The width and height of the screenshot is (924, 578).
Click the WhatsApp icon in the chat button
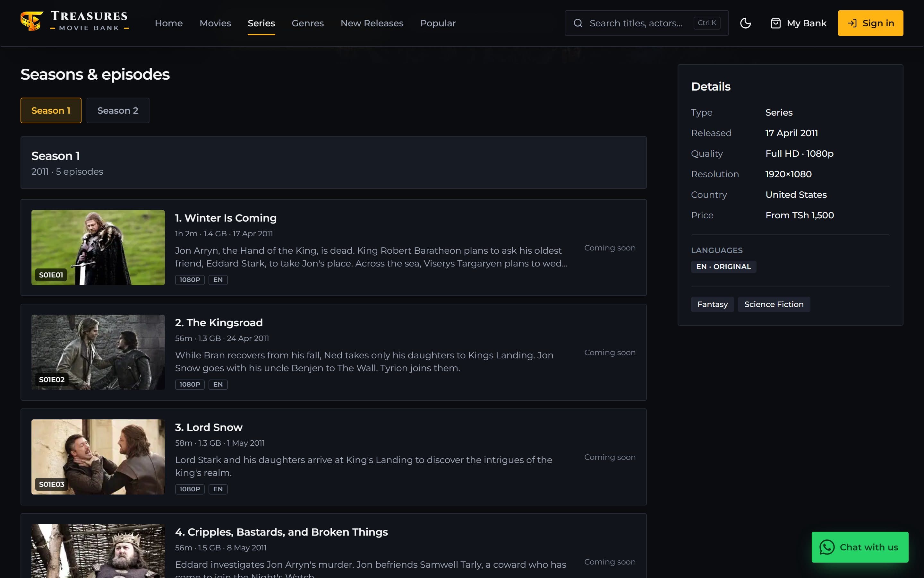click(x=827, y=547)
